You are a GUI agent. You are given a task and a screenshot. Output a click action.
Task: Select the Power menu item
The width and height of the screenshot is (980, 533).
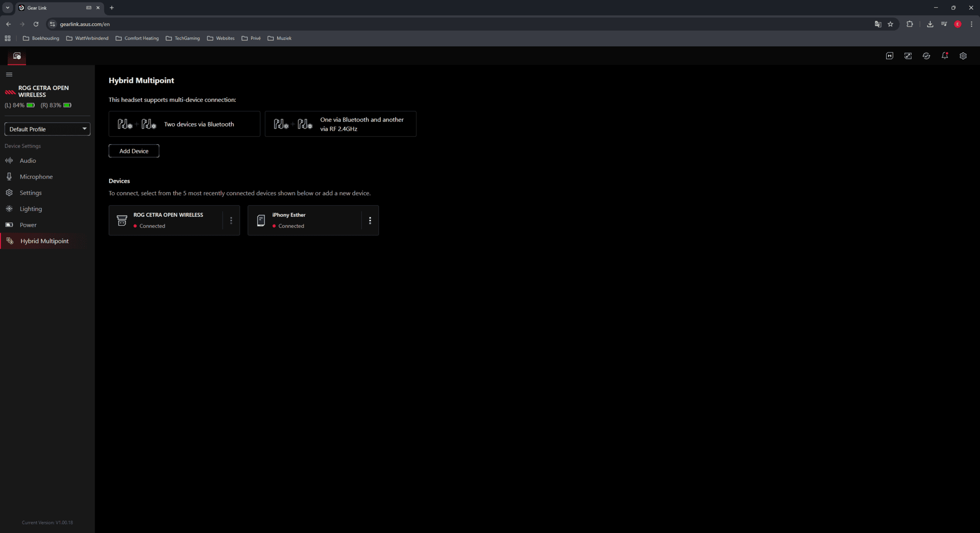pyautogui.click(x=28, y=225)
